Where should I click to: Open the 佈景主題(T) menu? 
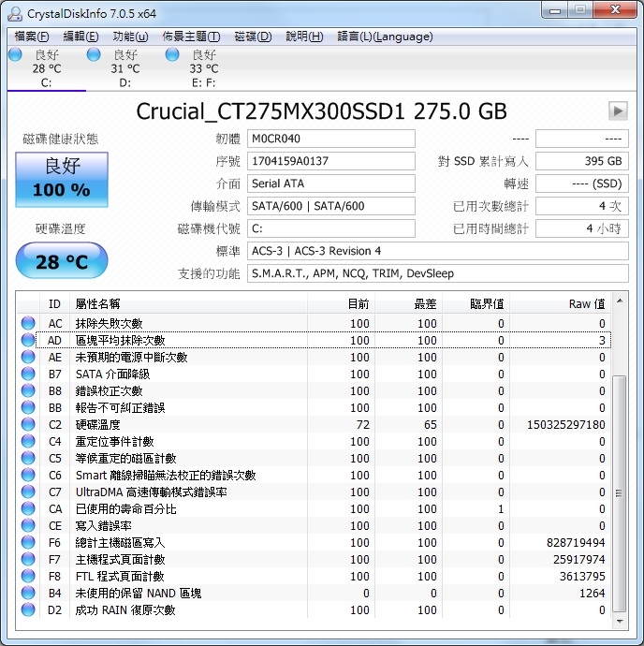(191, 37)
